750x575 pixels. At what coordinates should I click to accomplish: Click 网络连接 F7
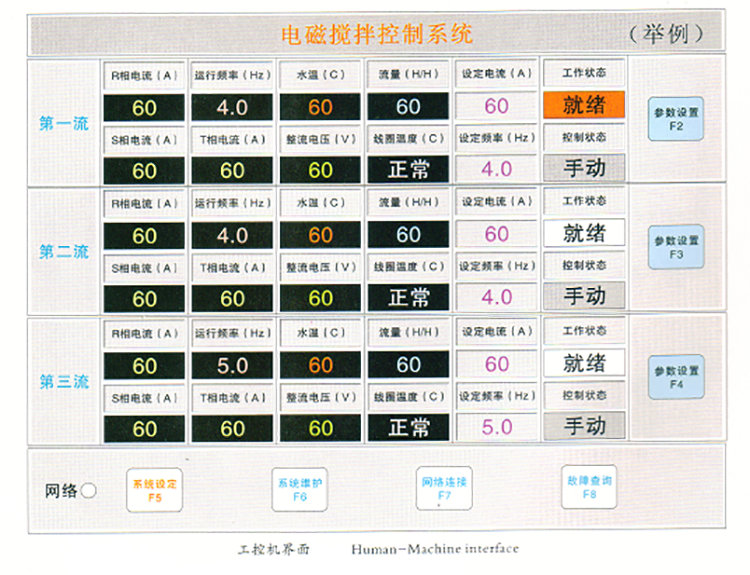(444, 488)
